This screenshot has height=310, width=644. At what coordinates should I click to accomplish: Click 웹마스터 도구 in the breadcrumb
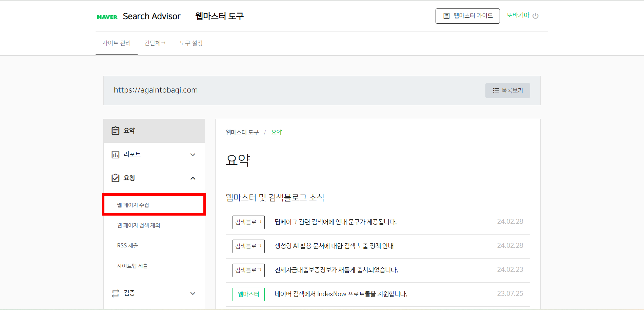(x=242, y=132)
